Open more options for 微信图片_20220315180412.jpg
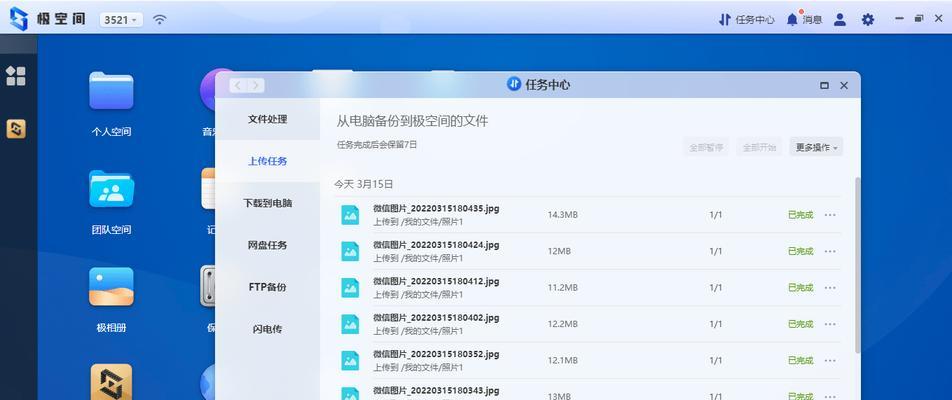The height and width of the screenshot is (400, 952). 830,288
